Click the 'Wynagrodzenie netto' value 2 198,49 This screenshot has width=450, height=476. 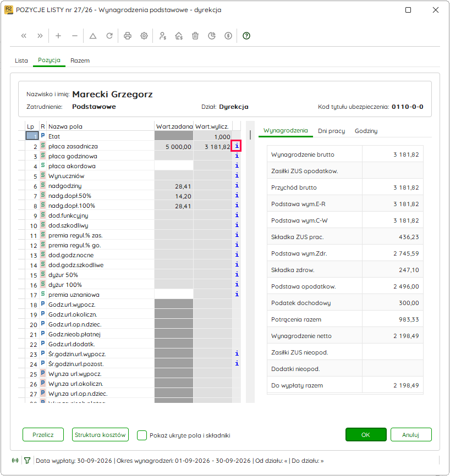(x=406, y=336)
